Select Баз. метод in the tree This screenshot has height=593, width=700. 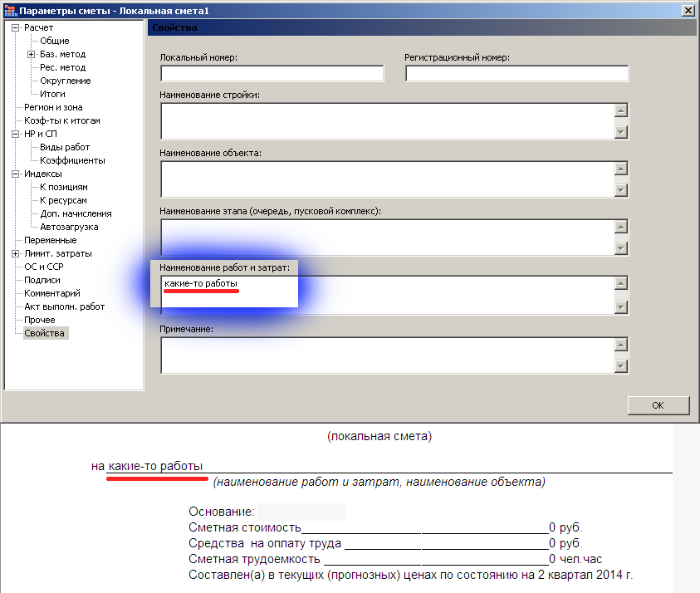coord(62,55)
